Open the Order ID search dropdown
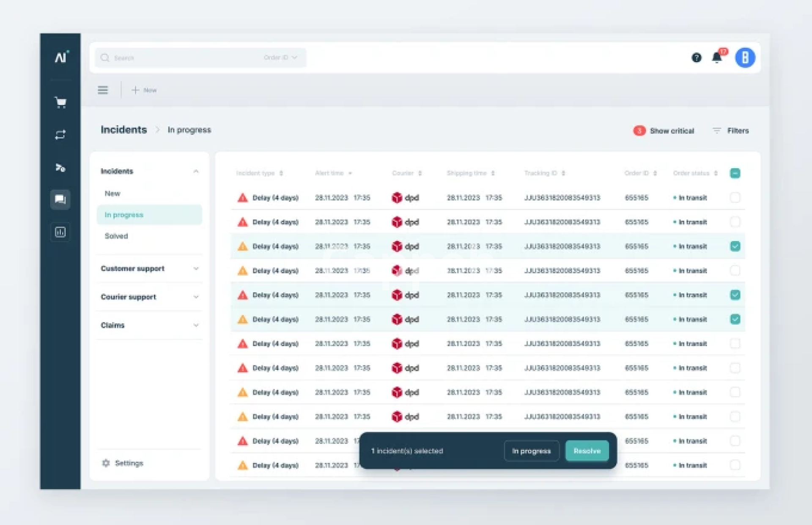The width and height of the screenshot is (812, 525). [x=280, y=57]
